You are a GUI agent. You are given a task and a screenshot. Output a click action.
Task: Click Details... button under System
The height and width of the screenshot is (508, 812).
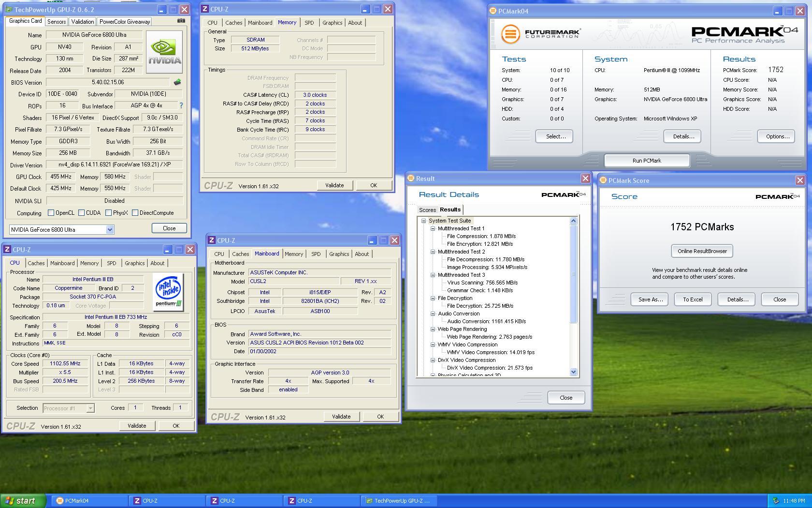point(683,136)
